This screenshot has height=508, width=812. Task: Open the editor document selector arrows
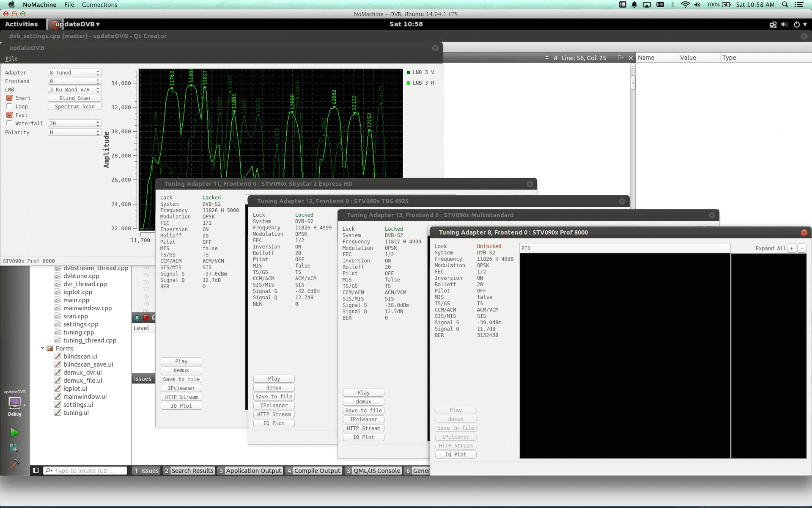pos(547,58)
